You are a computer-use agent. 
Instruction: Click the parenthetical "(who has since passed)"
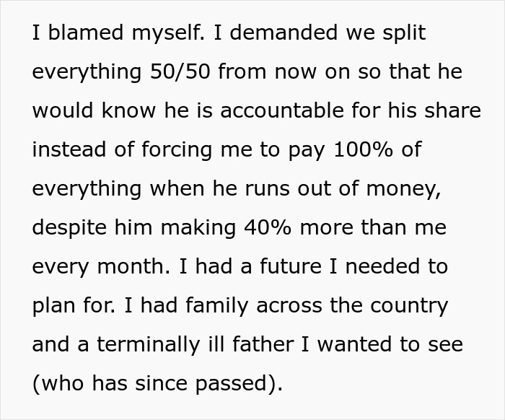(x=157, y=383)
